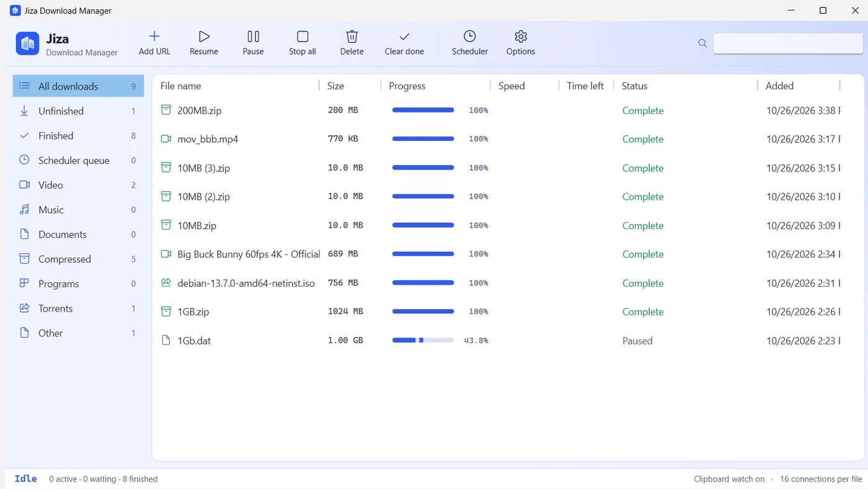Clear done items with the checkmark icon

click(404, 37)
